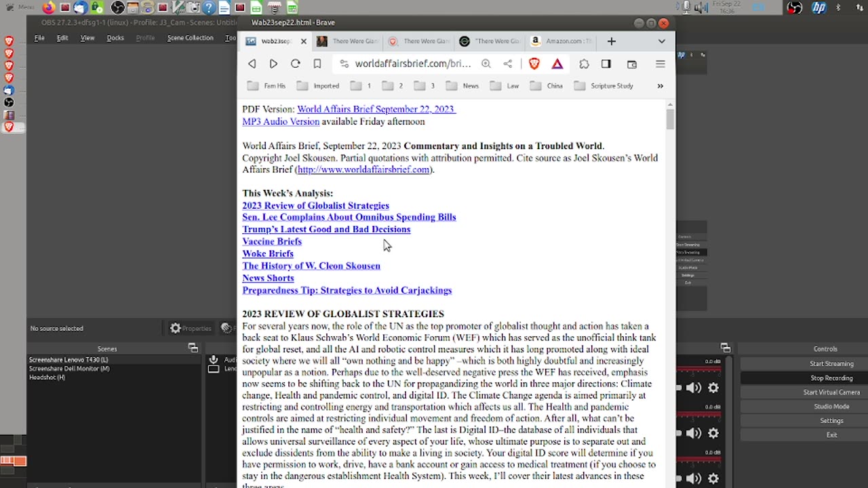
Task: Open the Extensions puzzle icon
Action: [x=584, y=64]
